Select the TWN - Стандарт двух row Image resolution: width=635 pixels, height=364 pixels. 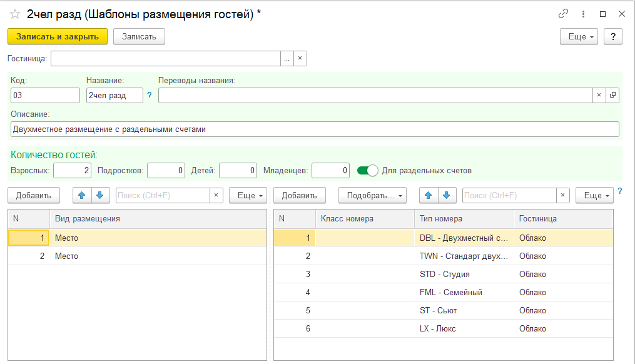(x=464, y=256)
